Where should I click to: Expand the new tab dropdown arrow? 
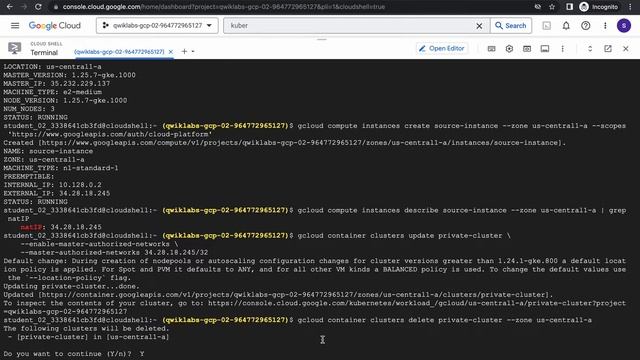point(193,52)
